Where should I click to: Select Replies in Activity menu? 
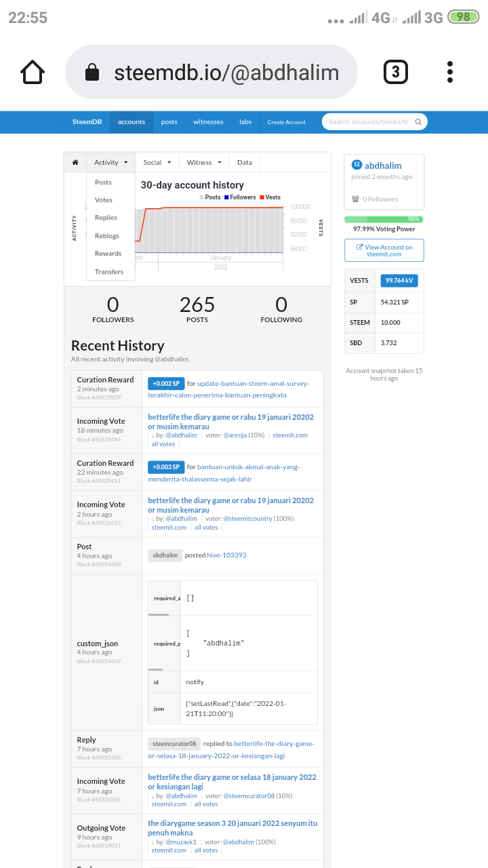click(106, 218)
